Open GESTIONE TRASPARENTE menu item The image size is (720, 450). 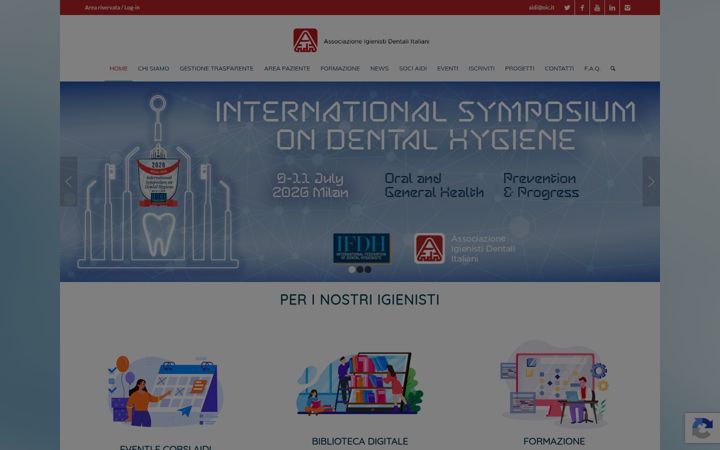216,68
